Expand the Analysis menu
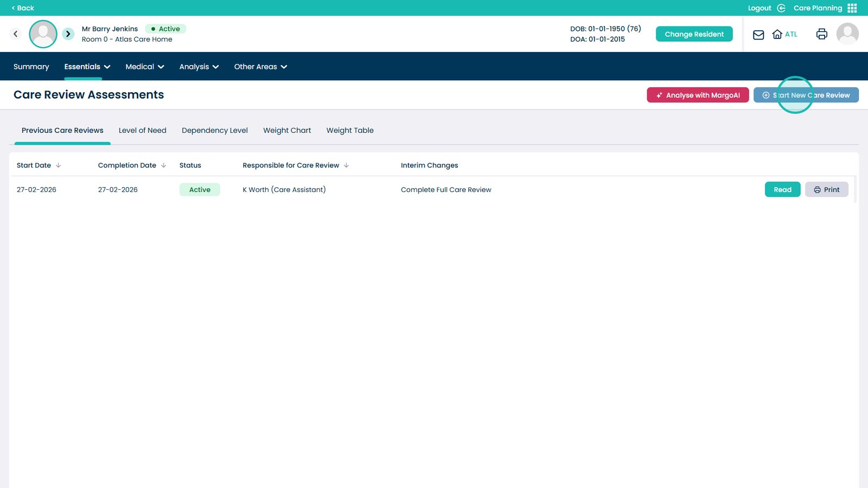This screenshot has height=488, width=868. pos(199,67)
